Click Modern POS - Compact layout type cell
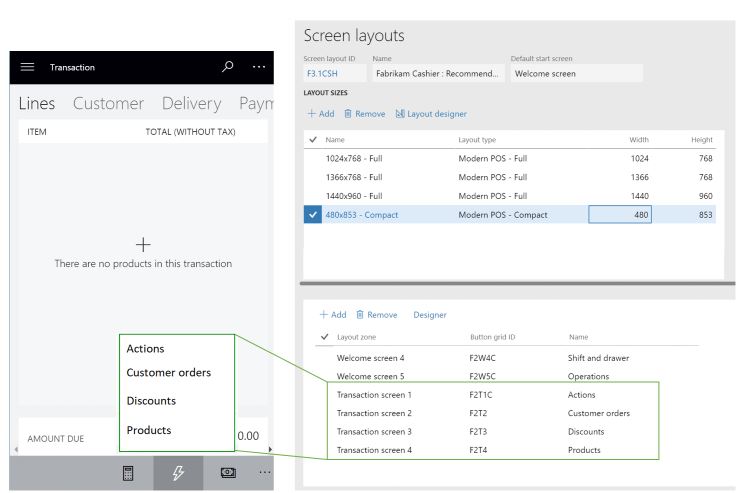 point(503,215)
